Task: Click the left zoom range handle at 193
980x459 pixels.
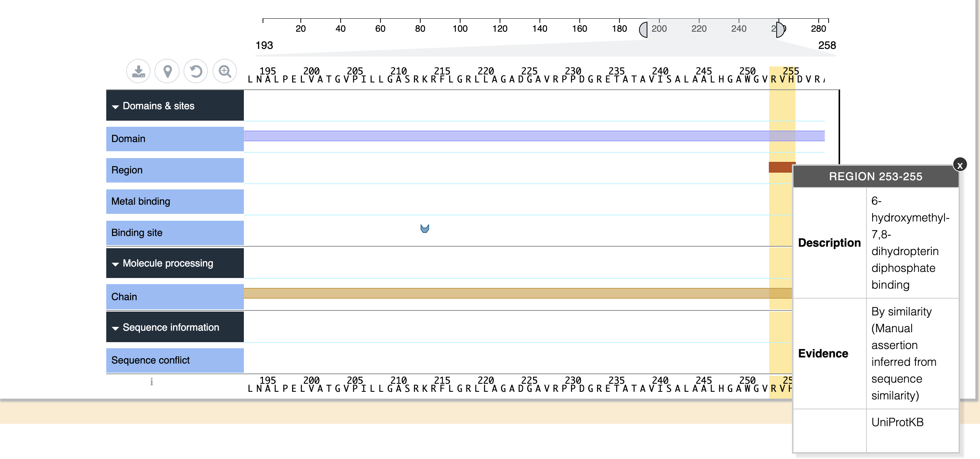Action: click(x=644, y=30)
